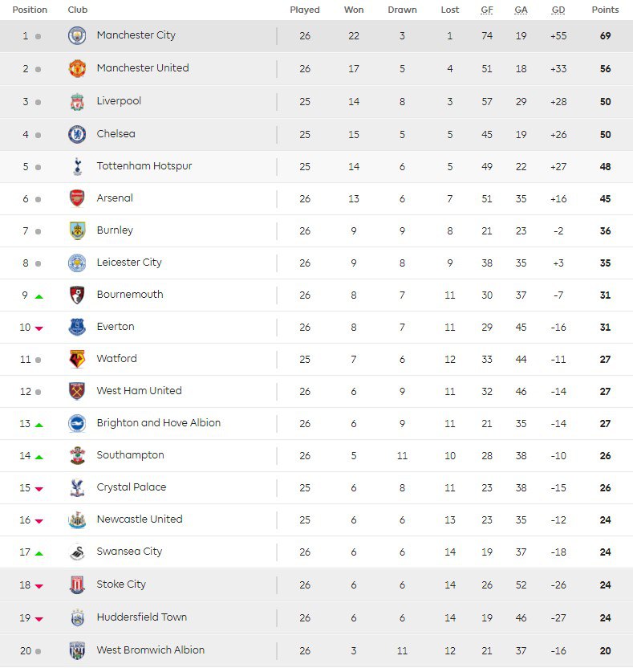Image resolution: width=633 pixels, height=672 pixels.
Task: Click the Chelsea club crest
Action: [x=77, y=134]
